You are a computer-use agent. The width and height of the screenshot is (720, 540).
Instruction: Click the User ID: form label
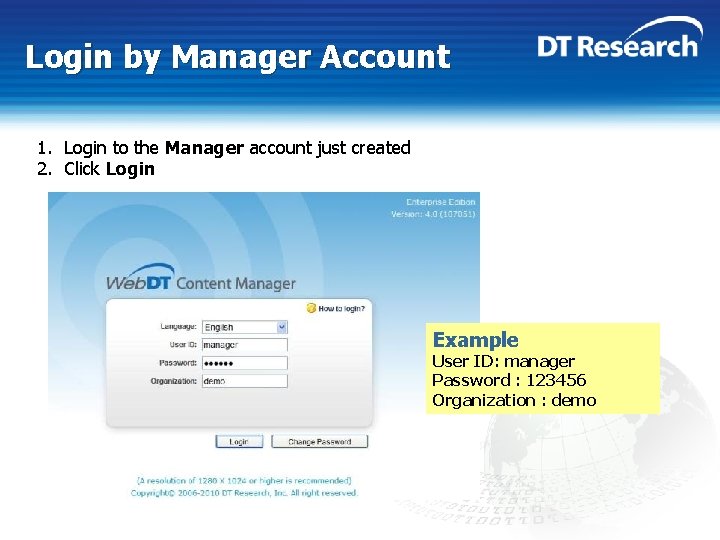click(183, 344)
